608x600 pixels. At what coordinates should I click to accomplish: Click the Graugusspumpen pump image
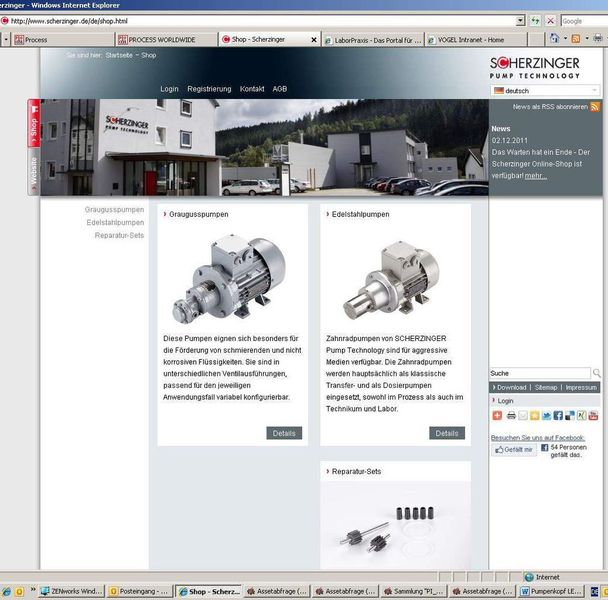[x=229, y=278]
